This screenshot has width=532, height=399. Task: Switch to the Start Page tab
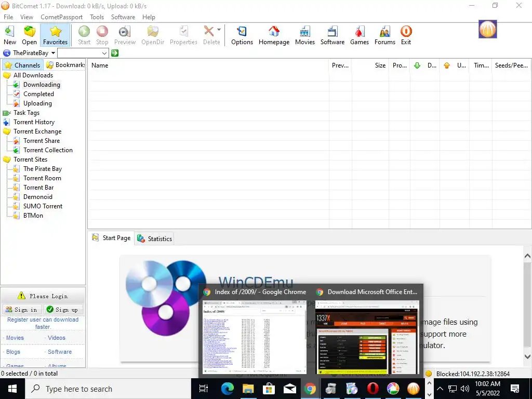pos(111,237)
